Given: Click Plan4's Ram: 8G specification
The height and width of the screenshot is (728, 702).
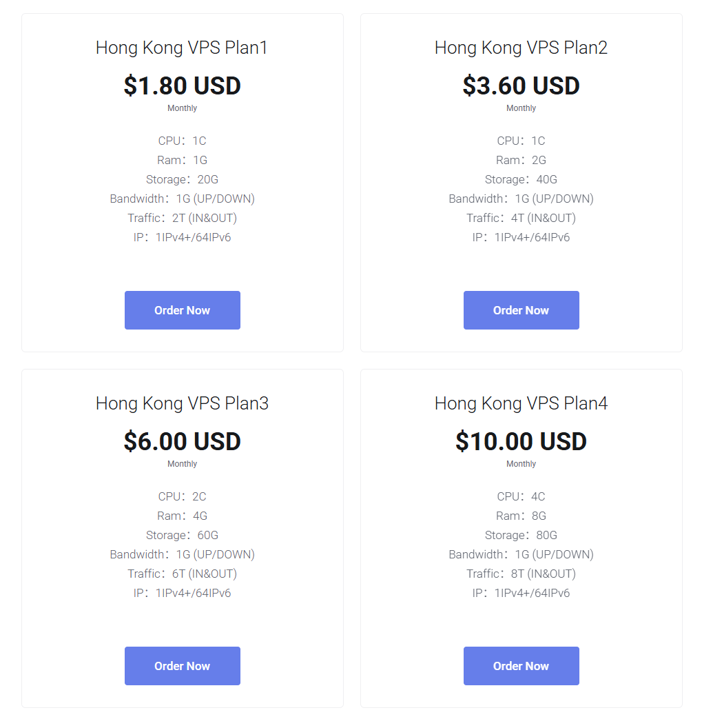Looking at the screenshot, I should tap(521, 516).
